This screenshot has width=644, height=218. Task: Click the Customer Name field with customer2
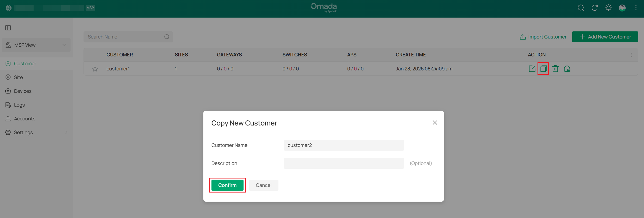[x=343, y=145]
